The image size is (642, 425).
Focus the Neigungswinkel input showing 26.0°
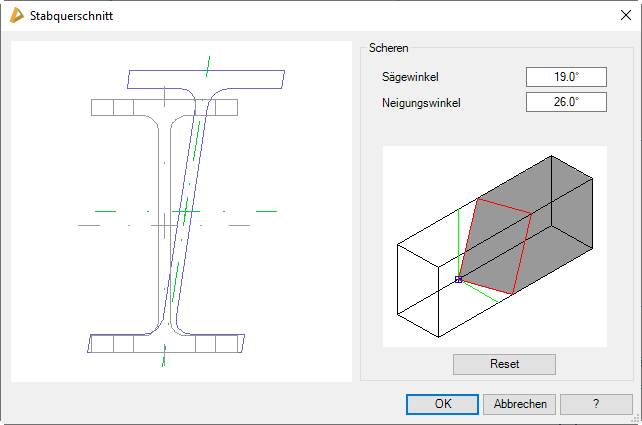[566, 102]
